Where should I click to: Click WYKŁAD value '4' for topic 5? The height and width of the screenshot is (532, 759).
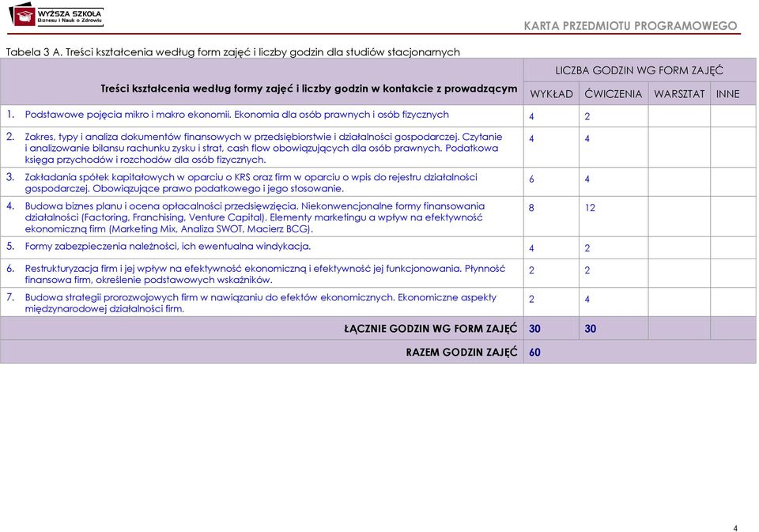(531, 248)
